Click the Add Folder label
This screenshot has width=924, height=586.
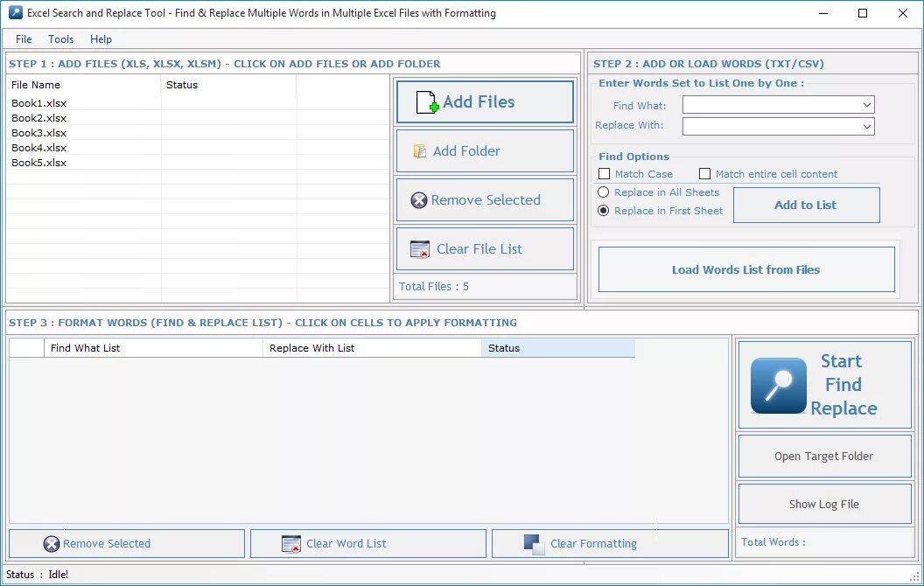click(x=466, y=151)
